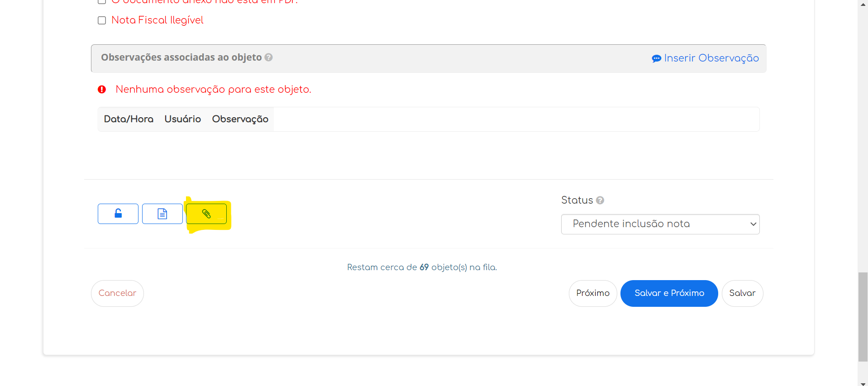Screen dimensions: 868x386
Task: Click the Salvar button
Action: click(742, 293)
